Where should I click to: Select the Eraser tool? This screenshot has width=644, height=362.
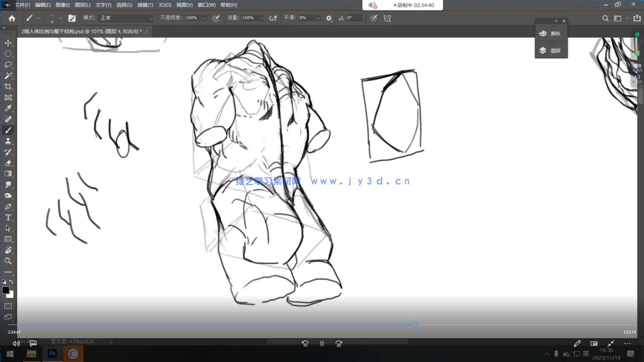pyautogui.click(x=8, y=163)
